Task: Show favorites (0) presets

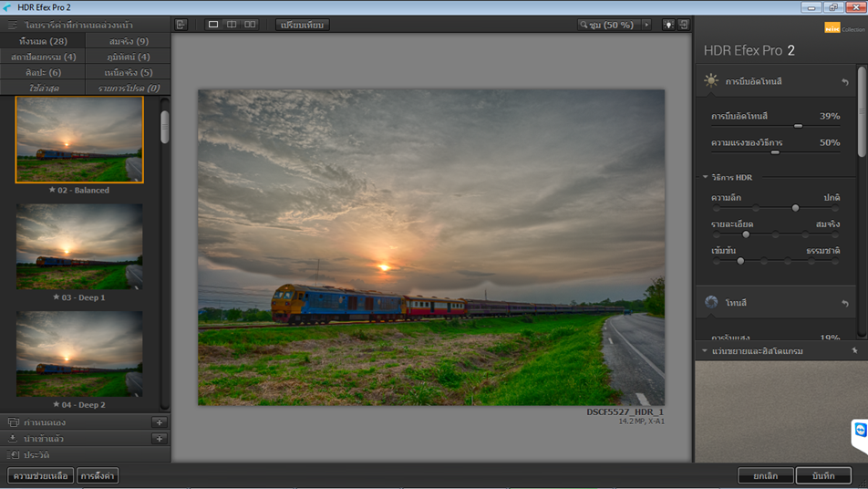Action: coord(128,88)
